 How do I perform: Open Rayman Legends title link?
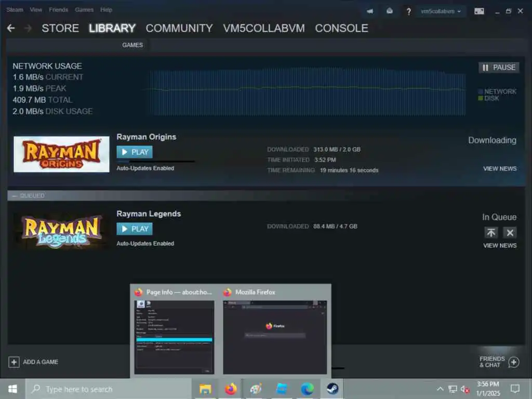[149, 214]
